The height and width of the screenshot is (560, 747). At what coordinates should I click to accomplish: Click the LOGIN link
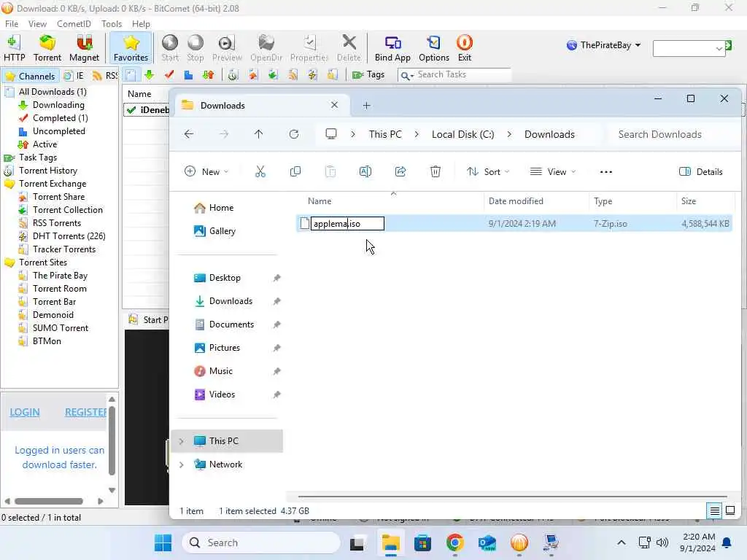tap(25, 413)
